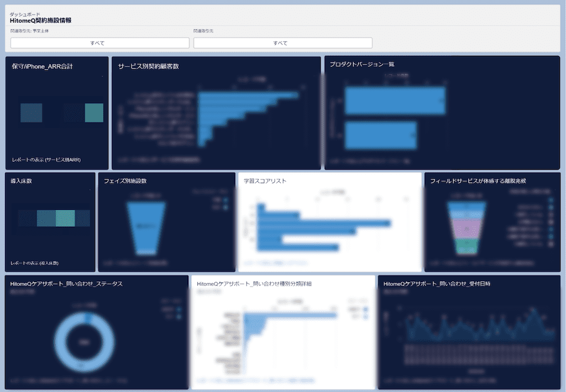566x392 pixels.
Task: Click the フェイズ別施設数 panel title
Action: click(x=125, y=181)
